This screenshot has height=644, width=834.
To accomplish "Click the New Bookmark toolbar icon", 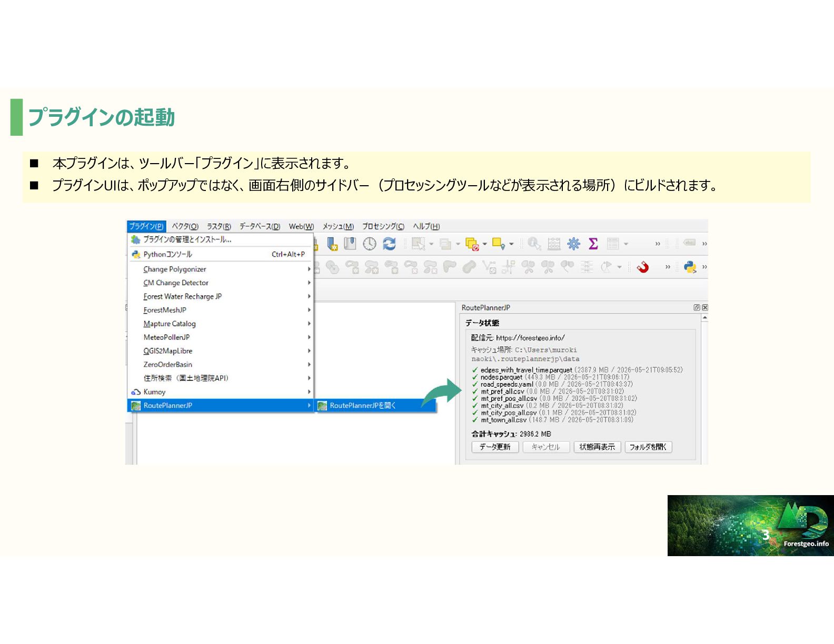I will (x=332, y=244).
